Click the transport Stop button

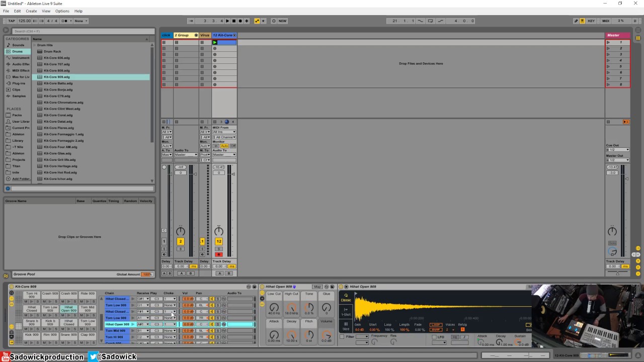tap(233, 21)
